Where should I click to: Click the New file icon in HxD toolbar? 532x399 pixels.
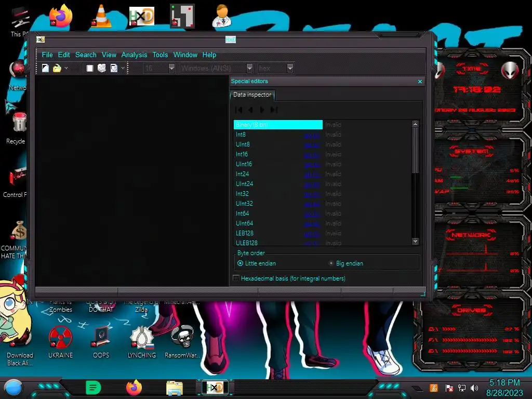[x=45, y=68]
